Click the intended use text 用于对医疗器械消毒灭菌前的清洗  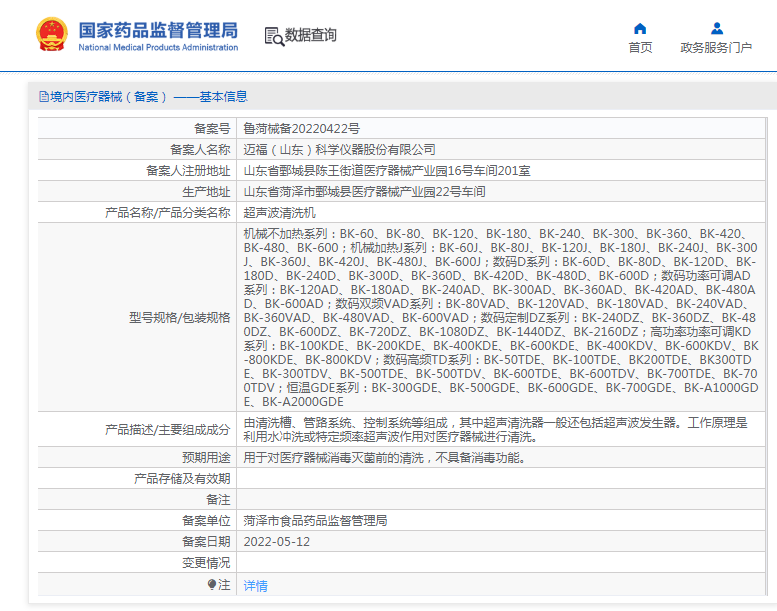(x=384, y=457)
